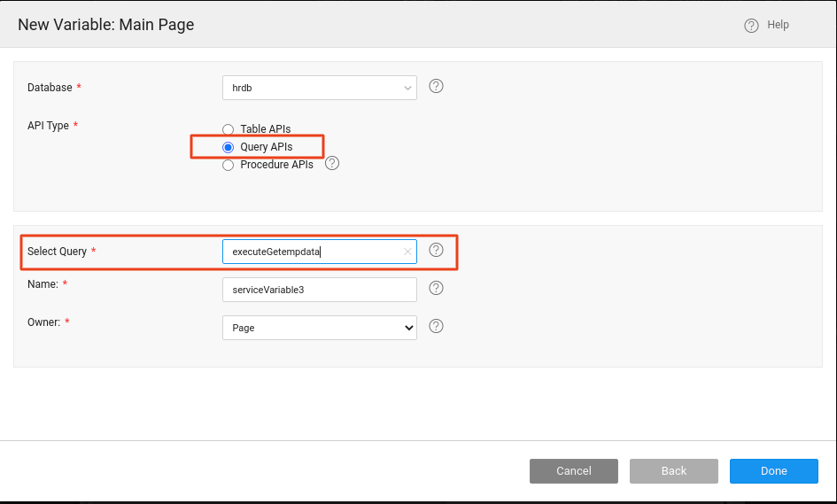Click the API Type field label
837x504 pixels.
[x=48, y=126]
